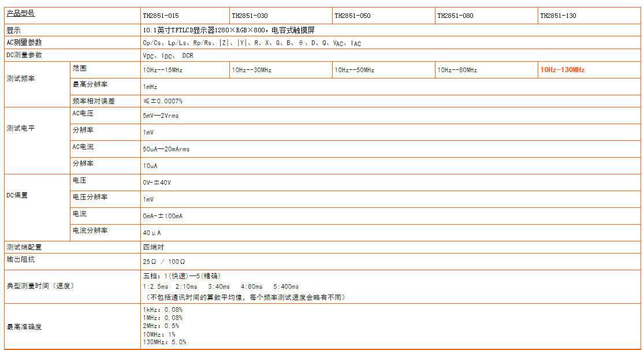
Task: Click the 25Ω / 100Ω output impedance value
Action: (x=164, y=262)
